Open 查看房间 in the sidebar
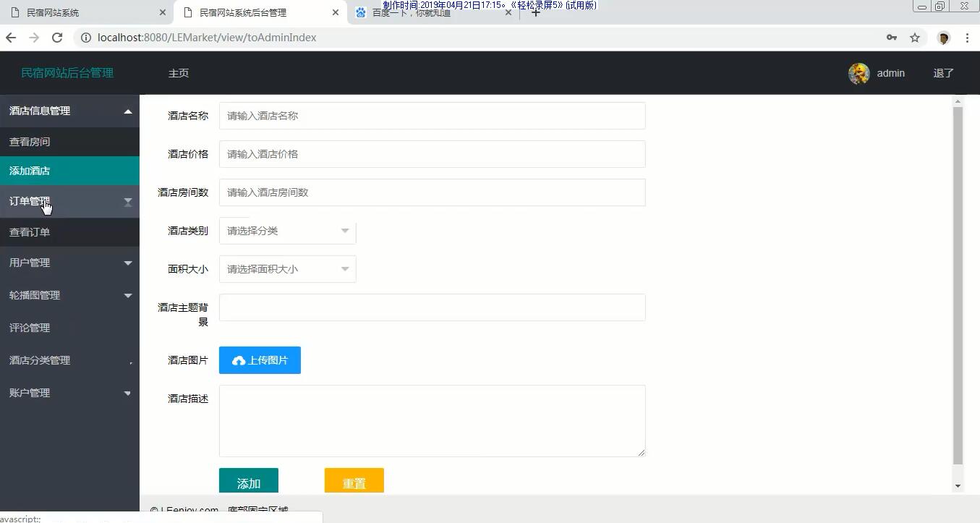This screenshot has height=523, width=980. click(69, 142)
